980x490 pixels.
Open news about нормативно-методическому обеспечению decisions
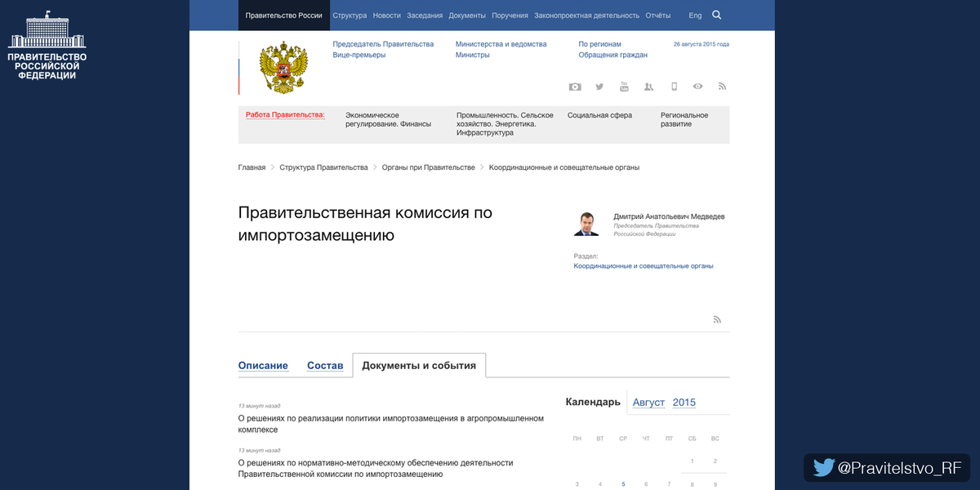point(376,468)
